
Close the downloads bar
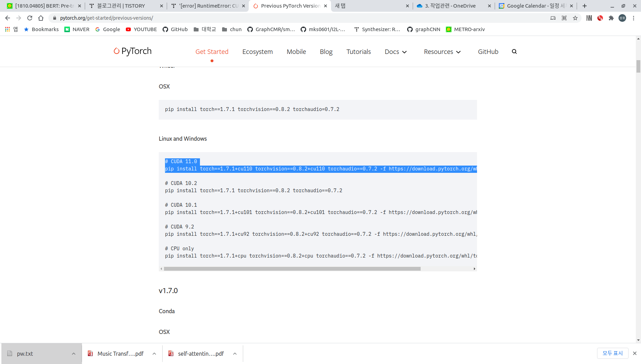(635, 353)
